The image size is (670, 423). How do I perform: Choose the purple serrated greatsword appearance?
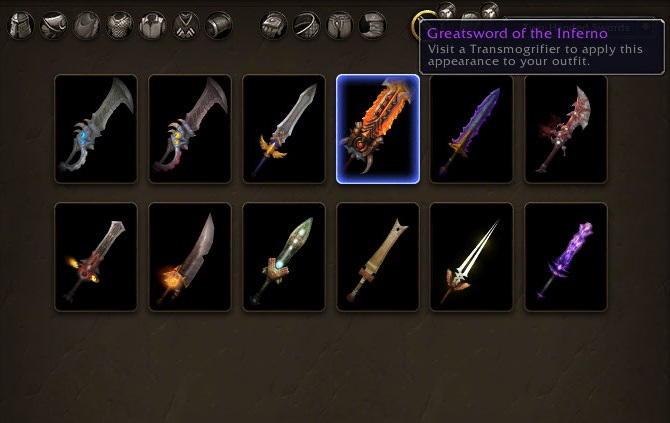472,129
